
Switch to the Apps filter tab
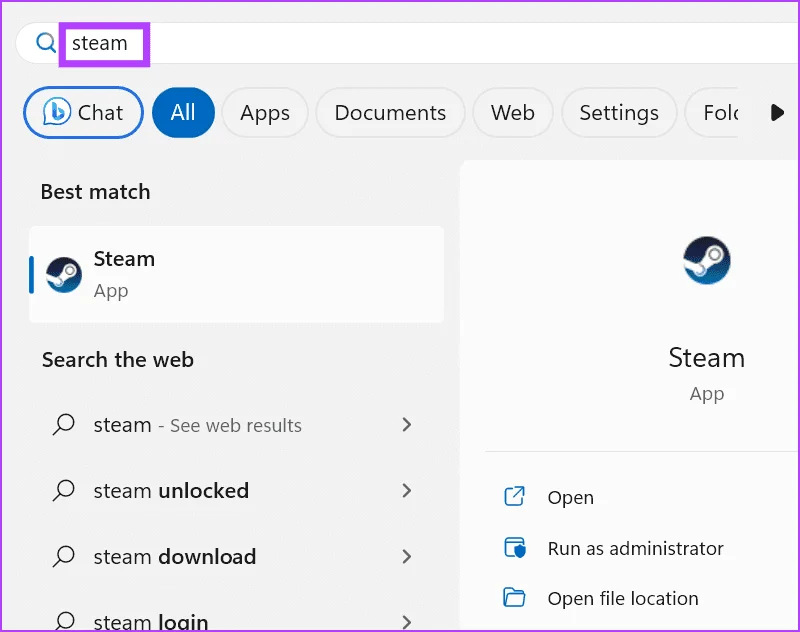point(265,113)
